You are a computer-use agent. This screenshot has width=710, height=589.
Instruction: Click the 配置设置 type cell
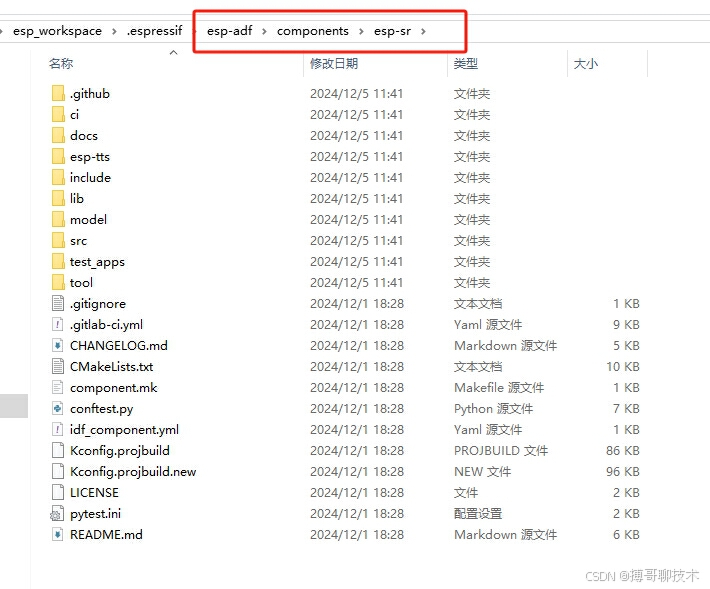478,514
